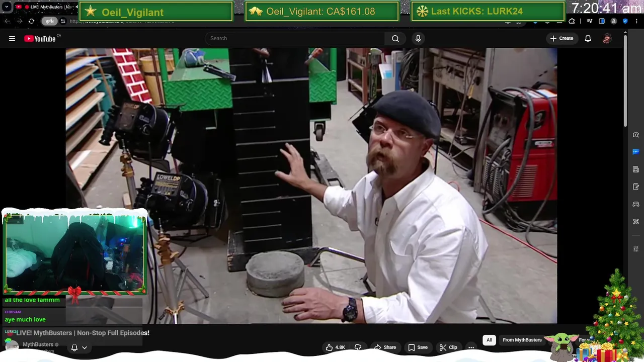The width and height of the screenshot is (644, 362).
Task: Click in the YouTube search field
Action: [295, 38]
